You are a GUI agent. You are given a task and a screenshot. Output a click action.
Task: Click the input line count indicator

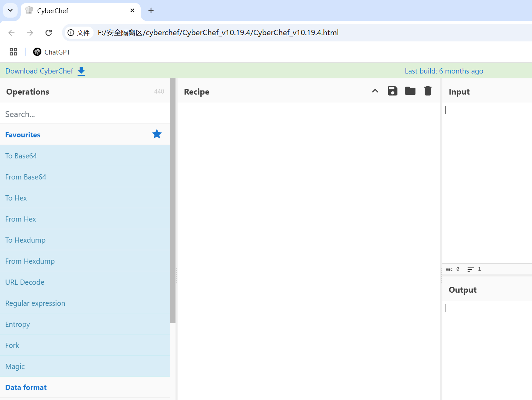474,269
